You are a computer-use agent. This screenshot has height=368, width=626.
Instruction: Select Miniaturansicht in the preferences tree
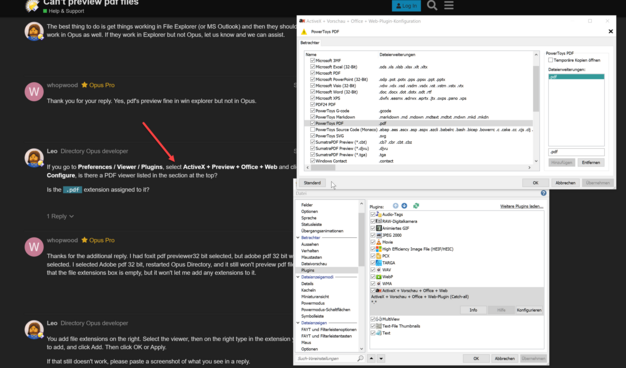point(315,297)
